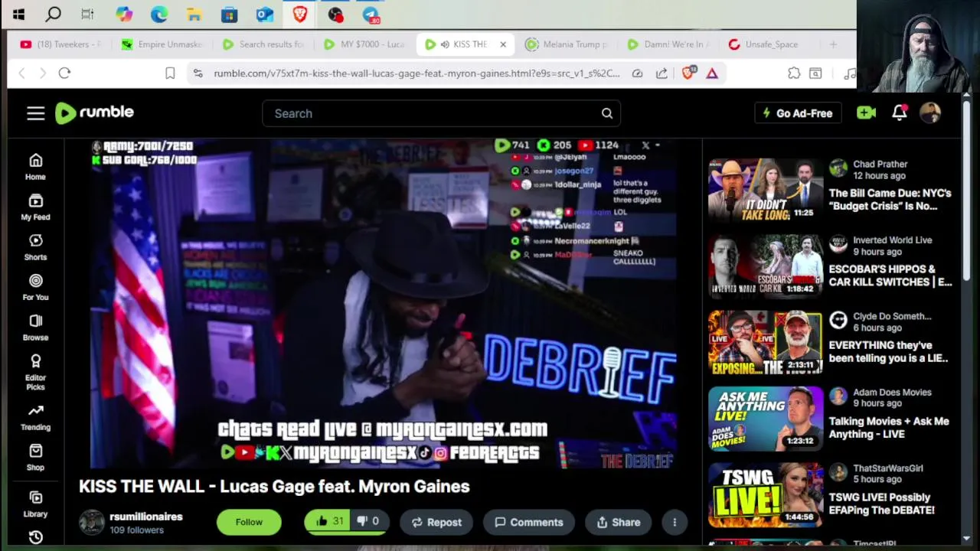Viewport: 980px width, 551px height.
Task: Click the Rumble search field
Action: pyautogui.click(x=441, y=113)
